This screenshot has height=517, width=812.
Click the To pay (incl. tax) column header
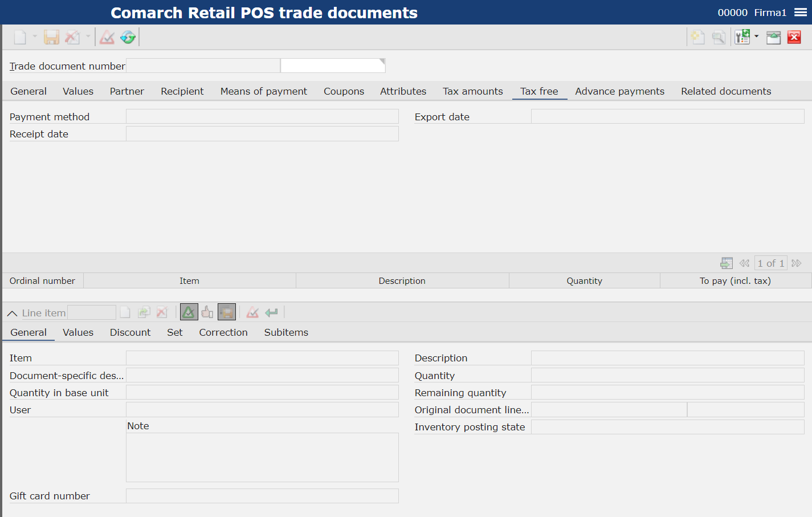point(736,280)
